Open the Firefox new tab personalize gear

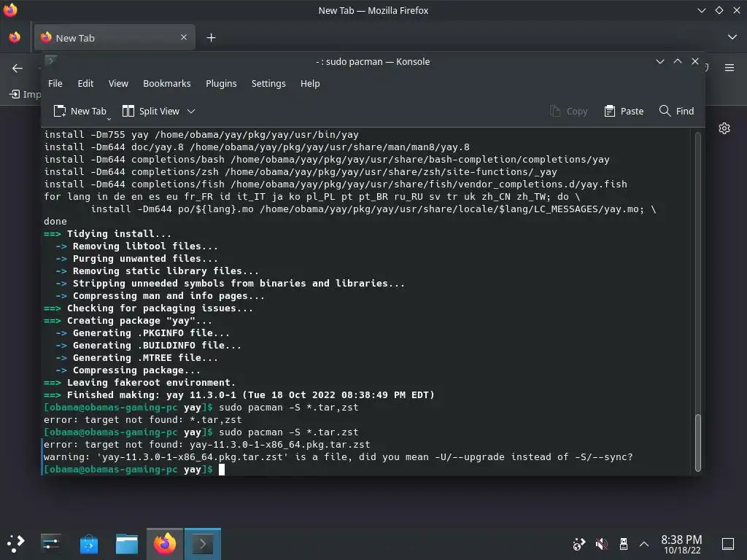pos(724,128)
